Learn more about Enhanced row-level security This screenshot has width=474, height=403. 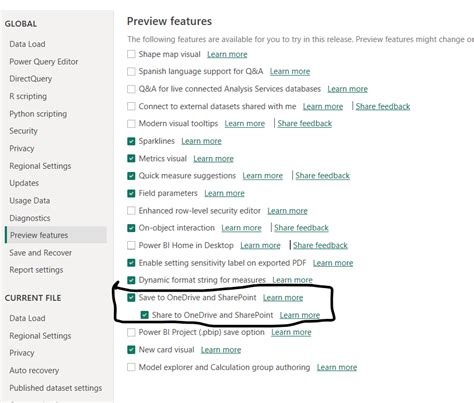click(x=287, y=211)
